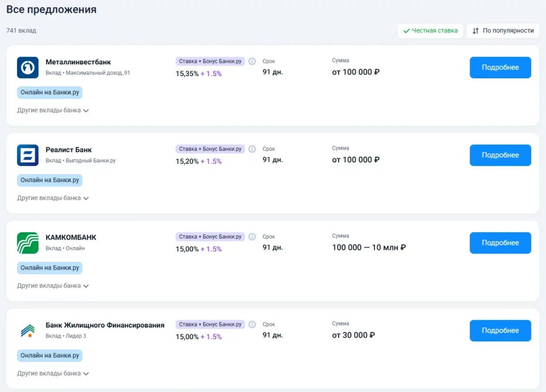
Task: Click the КАМКОМБАНК green logo icon
Action: [x=28, y=243]
